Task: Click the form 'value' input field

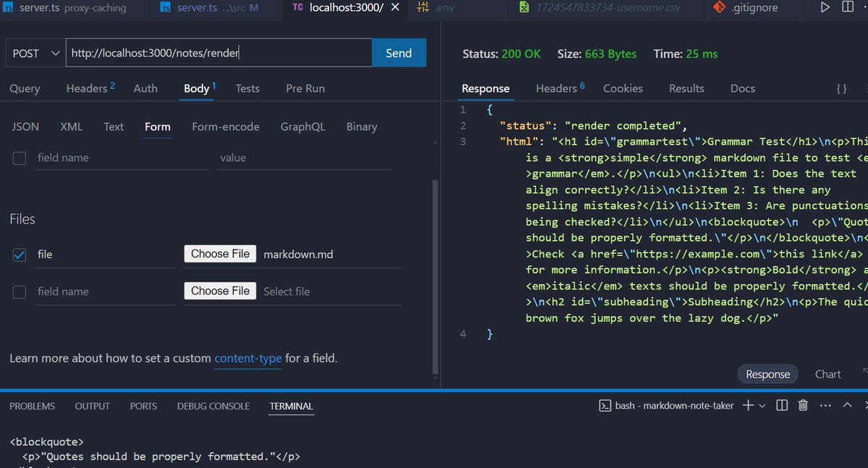Action: pyautogui.click(x=304, y=158)
